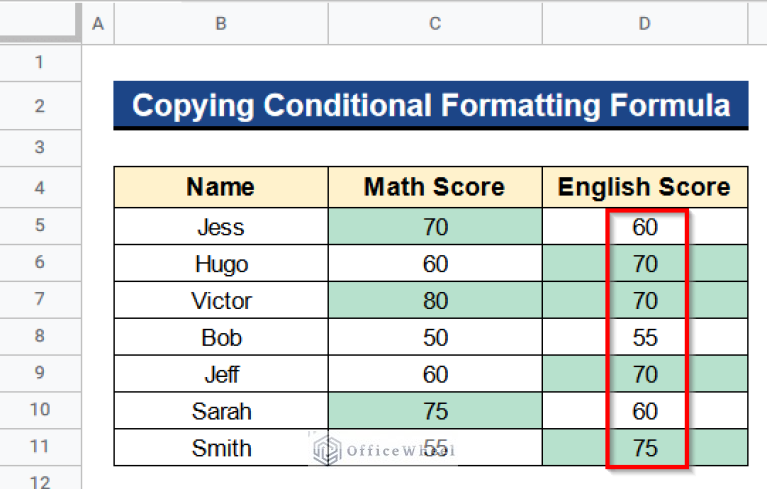This screenshot has width=767, height=489.
Task: Select the cell containing Jess
Action: [220, 227]
